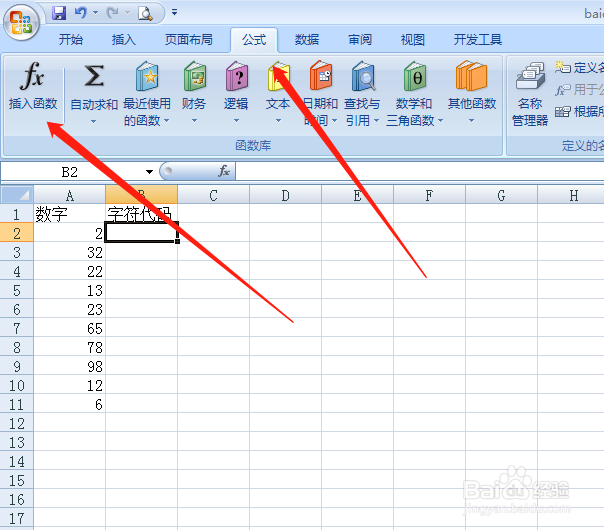Select column F header
604x530 pixels.
pyautogui.click(x=430, y=195)
